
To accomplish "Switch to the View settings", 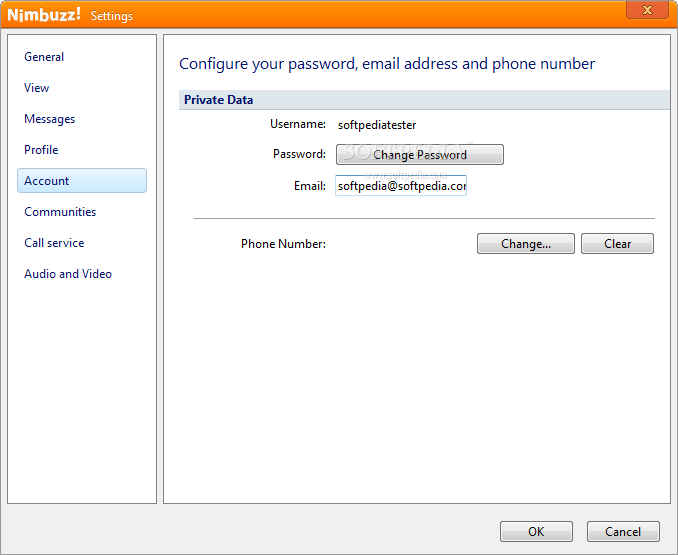I will (36, 88).
